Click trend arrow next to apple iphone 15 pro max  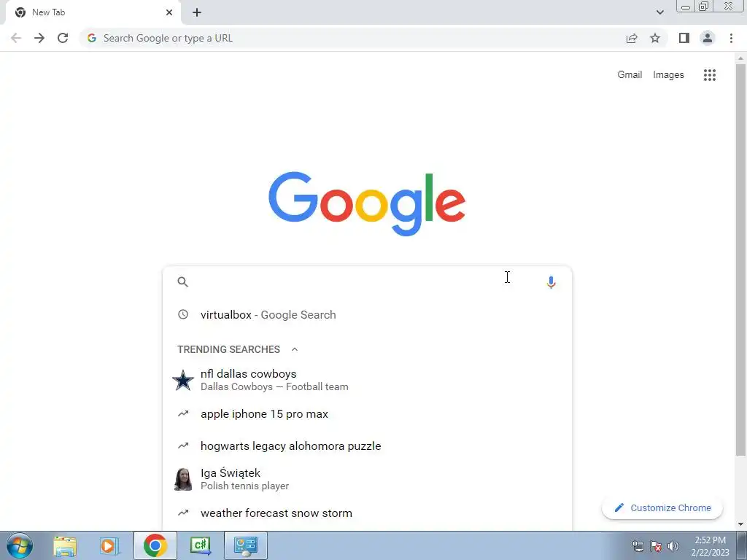[x=183, y=414]
